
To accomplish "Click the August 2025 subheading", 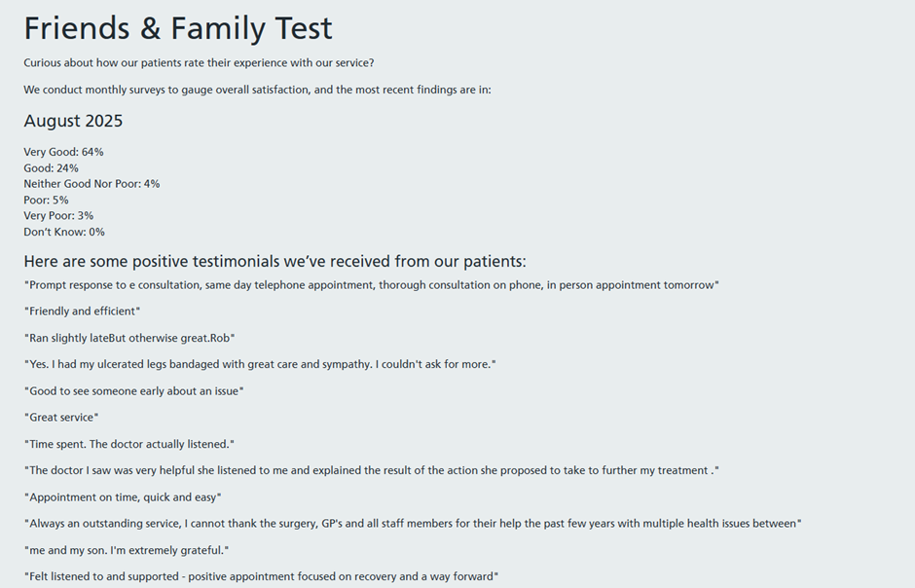I will [73, 122].
